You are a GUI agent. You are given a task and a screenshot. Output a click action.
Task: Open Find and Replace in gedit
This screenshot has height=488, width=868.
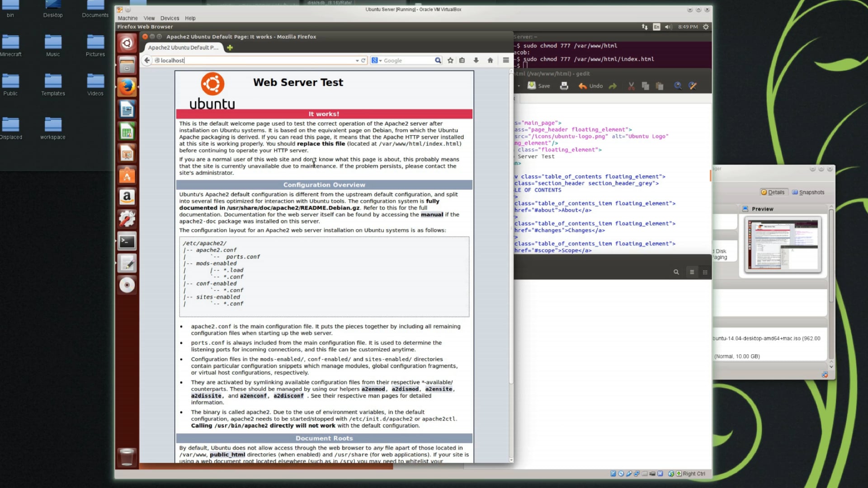point(693,86)
